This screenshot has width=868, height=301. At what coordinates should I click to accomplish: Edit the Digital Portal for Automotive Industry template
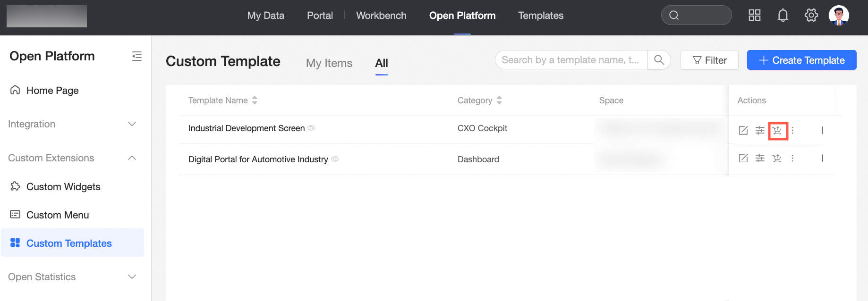[743, 158]
